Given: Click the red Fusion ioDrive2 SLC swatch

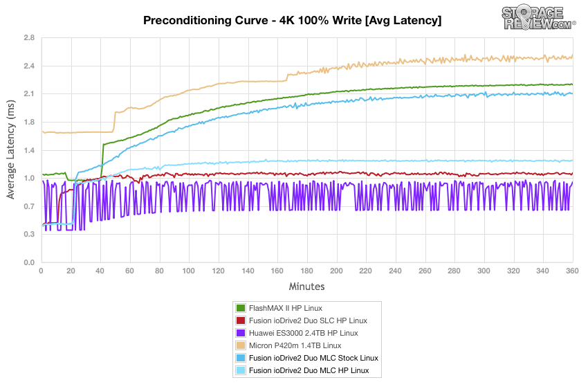Looking at the screenshot, I should point(240,320).
